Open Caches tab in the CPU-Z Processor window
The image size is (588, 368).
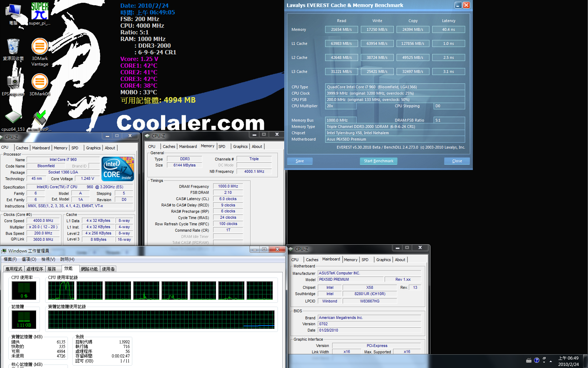pyautogui.click(x=22, y=148)
